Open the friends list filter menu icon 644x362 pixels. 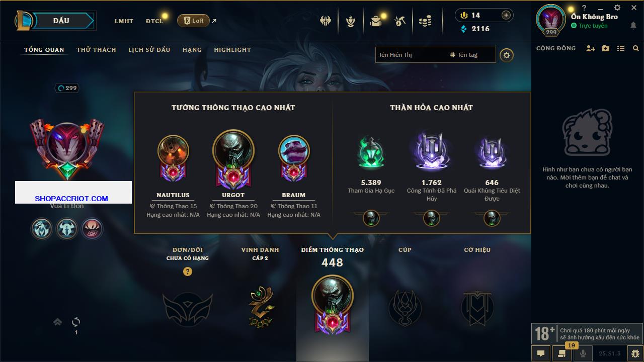pos(621,48)
